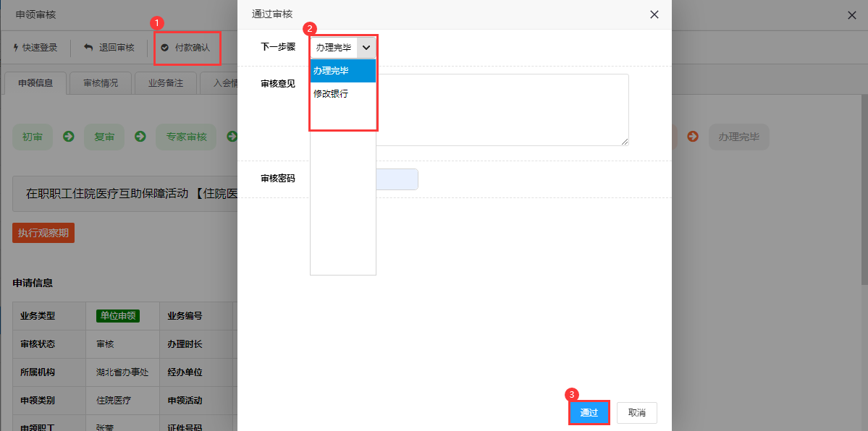Click the blue 通过 button
This screenshot has width=868, height=431.
(589, 413)
